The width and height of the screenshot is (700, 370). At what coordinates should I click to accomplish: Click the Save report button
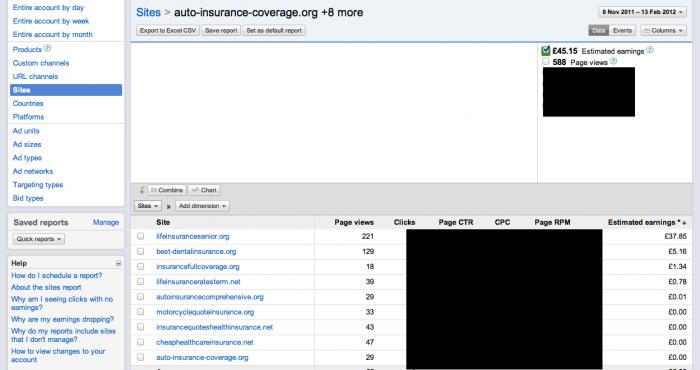pos(221,30)
